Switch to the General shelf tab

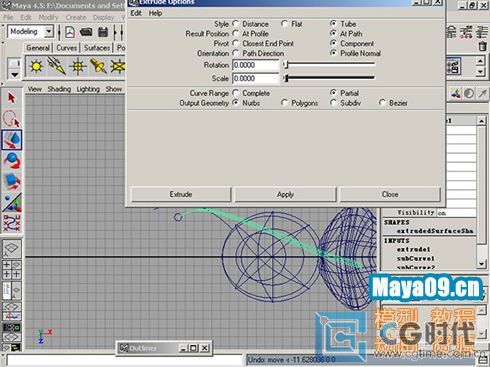point(38,48)
